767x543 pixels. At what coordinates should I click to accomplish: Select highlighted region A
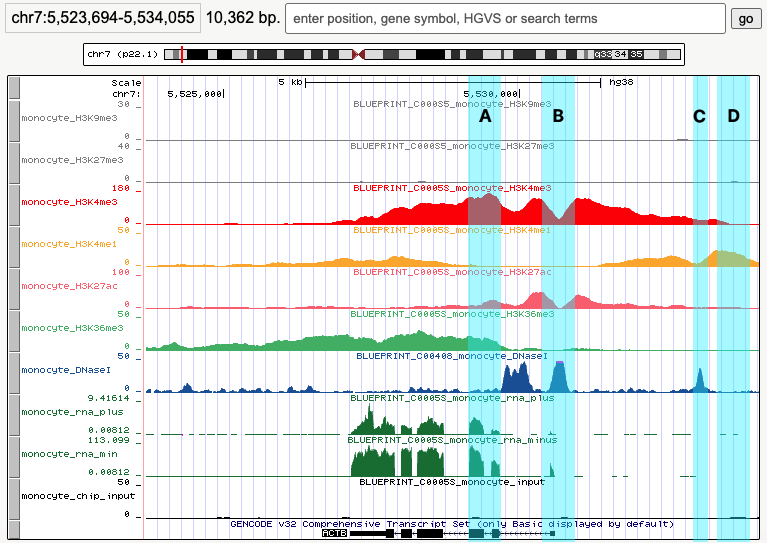(484, 300)
